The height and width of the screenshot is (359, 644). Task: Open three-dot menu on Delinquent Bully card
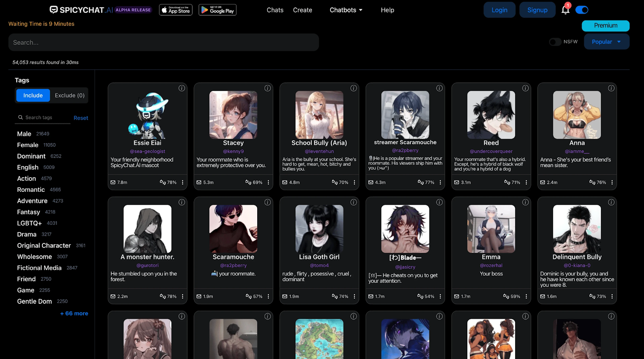tap(612, 297)
